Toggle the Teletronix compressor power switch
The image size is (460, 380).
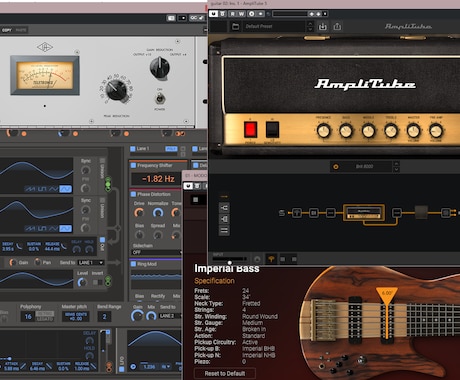tap(159, 99)
